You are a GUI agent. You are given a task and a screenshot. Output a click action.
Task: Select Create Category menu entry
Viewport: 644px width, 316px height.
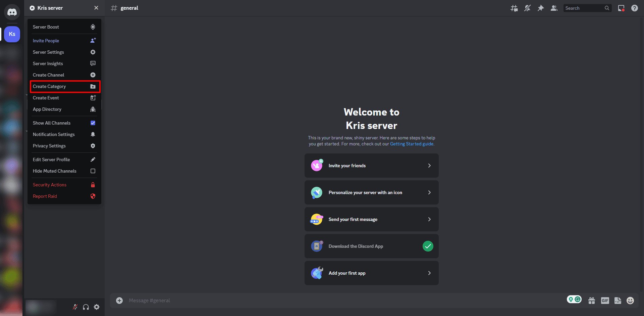tap(64, 86)
